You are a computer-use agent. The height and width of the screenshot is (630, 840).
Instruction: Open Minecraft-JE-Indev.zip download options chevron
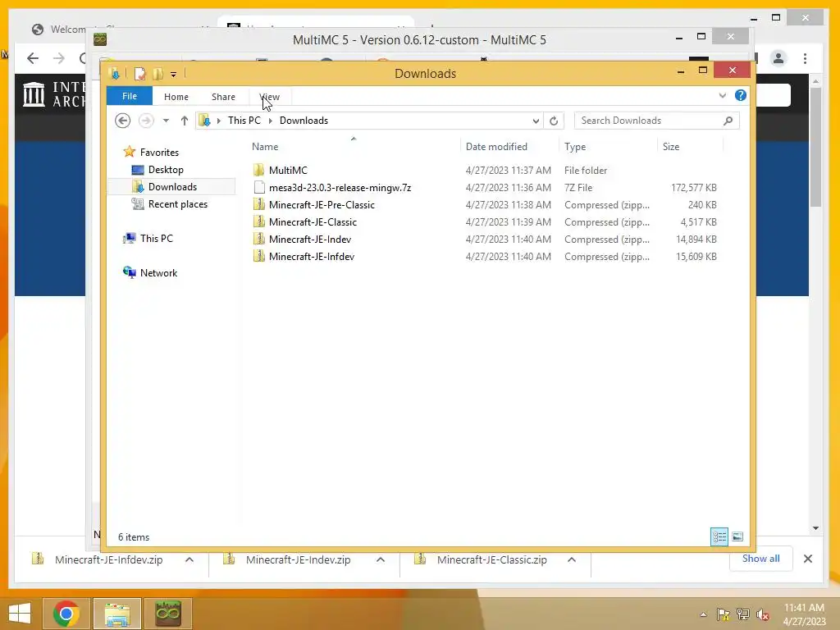tap(381, 559)
